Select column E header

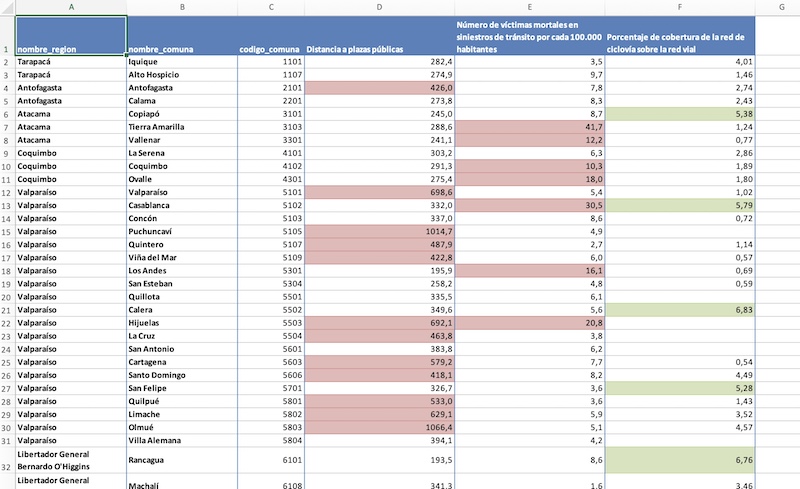tap(530, 7)
